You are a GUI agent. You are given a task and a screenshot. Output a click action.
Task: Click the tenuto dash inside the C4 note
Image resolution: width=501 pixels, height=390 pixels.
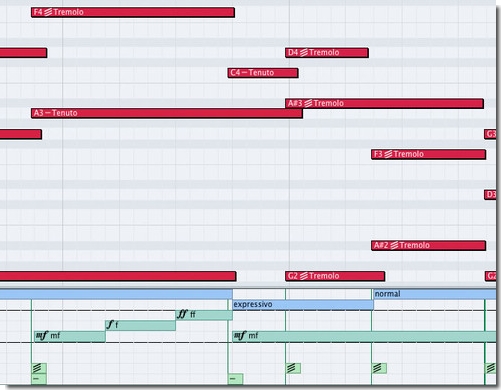[x=244, y=73]
